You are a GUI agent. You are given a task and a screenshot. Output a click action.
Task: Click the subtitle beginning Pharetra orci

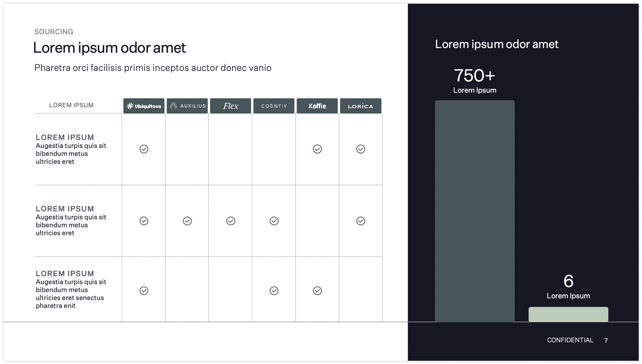[153, 68]
